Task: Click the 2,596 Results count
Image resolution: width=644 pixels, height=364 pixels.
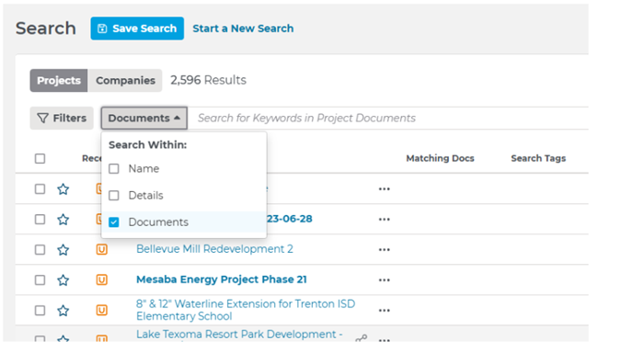Action: (208, 80)
